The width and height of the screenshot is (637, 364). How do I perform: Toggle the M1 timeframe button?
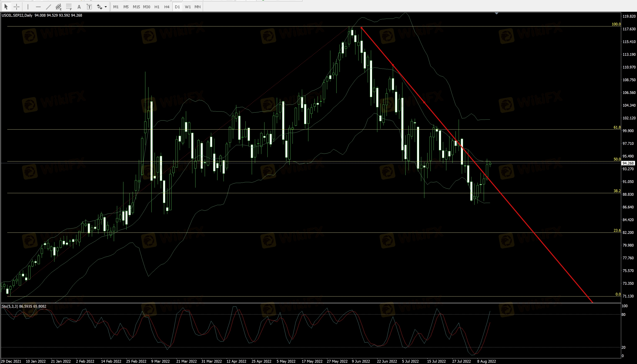[x=116, y=7]
